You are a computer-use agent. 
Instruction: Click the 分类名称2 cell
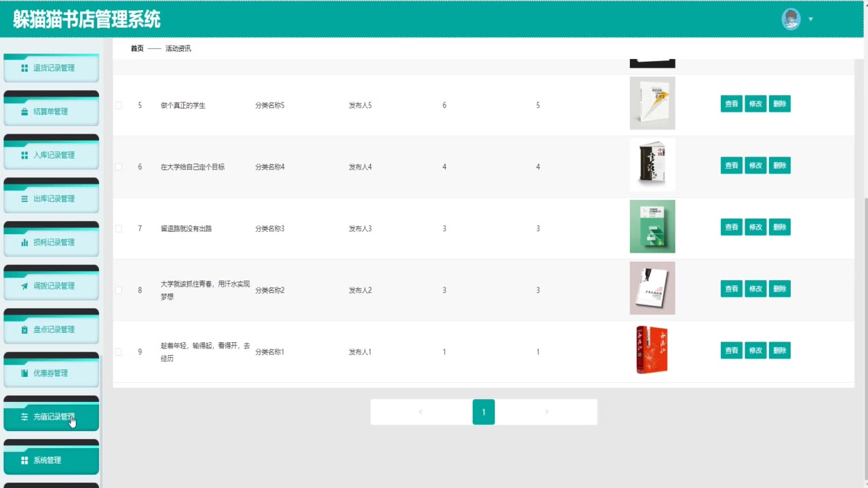point(270,290)
